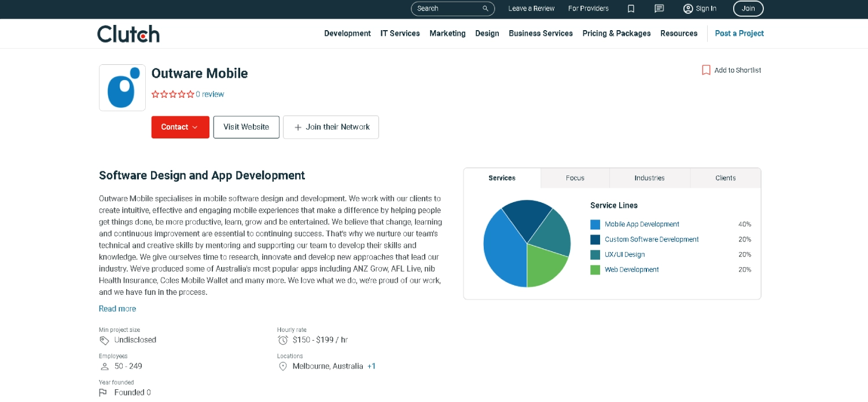
Task: Open the bookmark icon in top bar
Action: pos(631,9)
